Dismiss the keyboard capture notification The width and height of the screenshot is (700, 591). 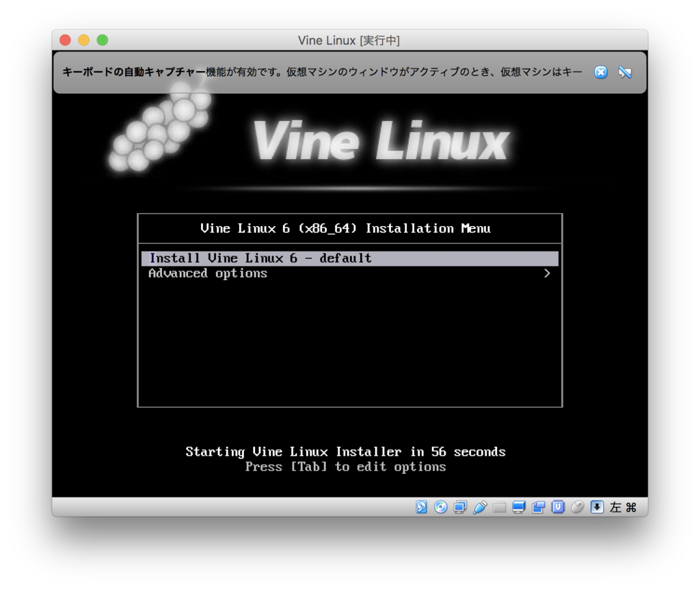(x=601, y=72)
